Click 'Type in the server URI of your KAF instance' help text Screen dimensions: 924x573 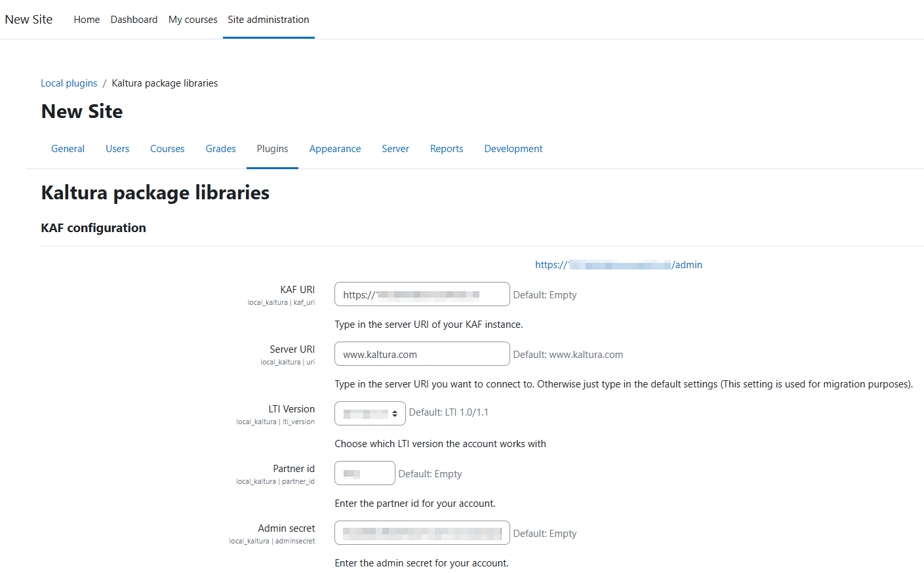(429, 325)
